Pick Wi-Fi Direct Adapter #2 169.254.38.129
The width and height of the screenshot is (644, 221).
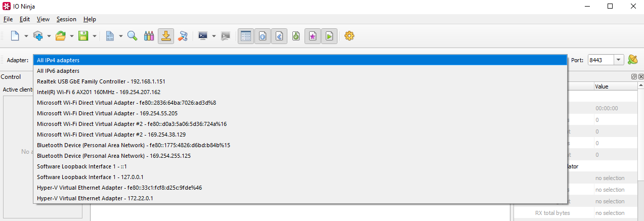(x=300, y=135)
